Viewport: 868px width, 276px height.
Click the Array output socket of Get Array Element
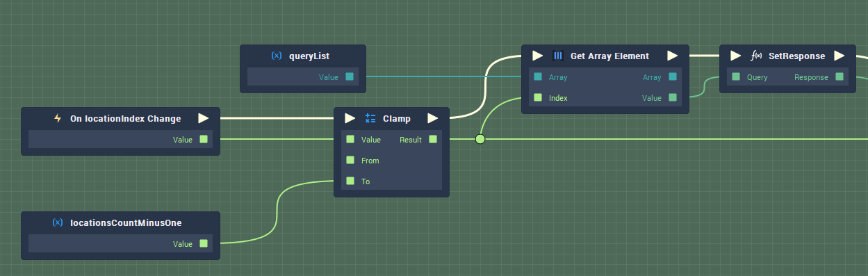pos(673,77)
